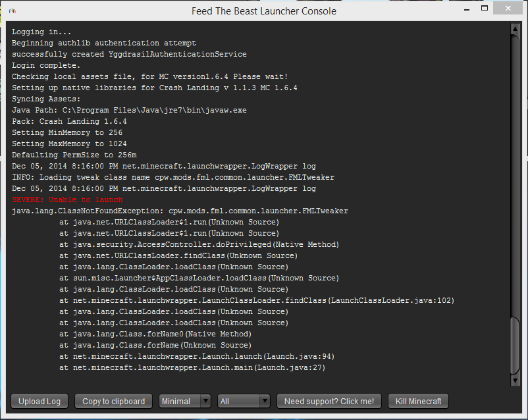Click Need support? Click me! button
Image resolution: width=528 pixels, height=420 pixels.
pos(329,401)
